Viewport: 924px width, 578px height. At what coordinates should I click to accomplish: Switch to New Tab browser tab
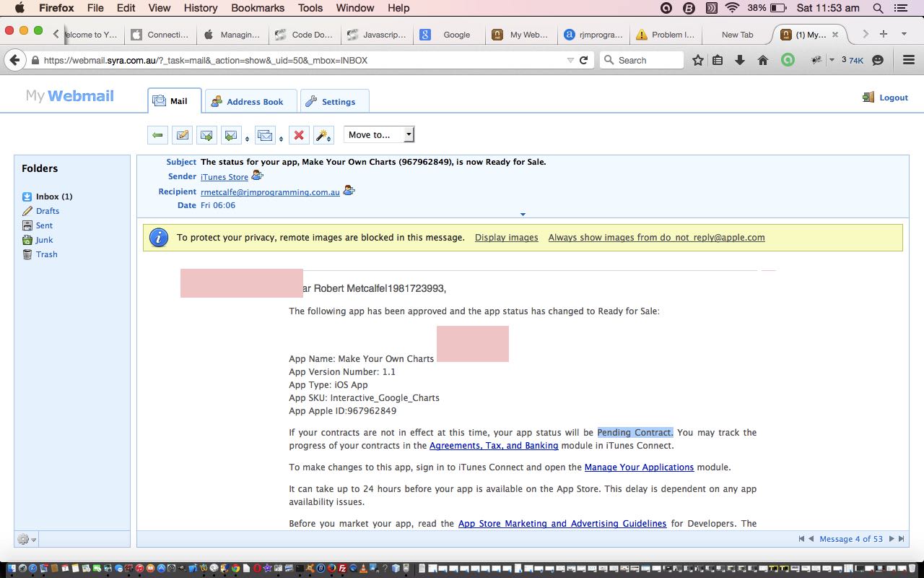[737, 34]
